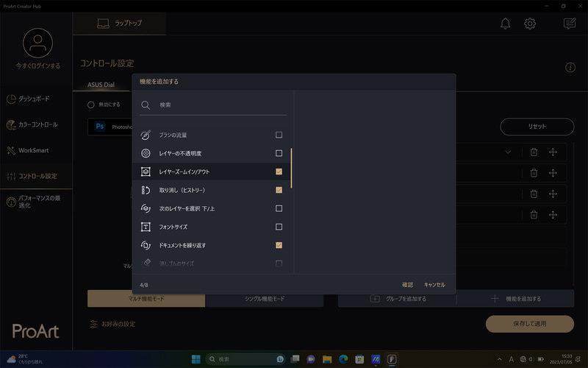The image size is (588, 368).
Task: Switch to マルチ機能モード
Action: 146,299
